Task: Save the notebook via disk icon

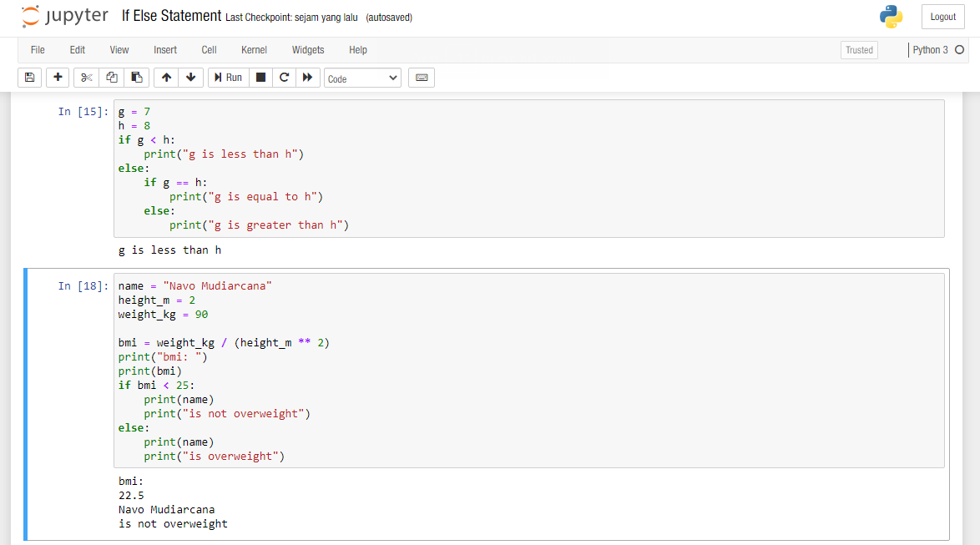Action: tap(29, 77)
